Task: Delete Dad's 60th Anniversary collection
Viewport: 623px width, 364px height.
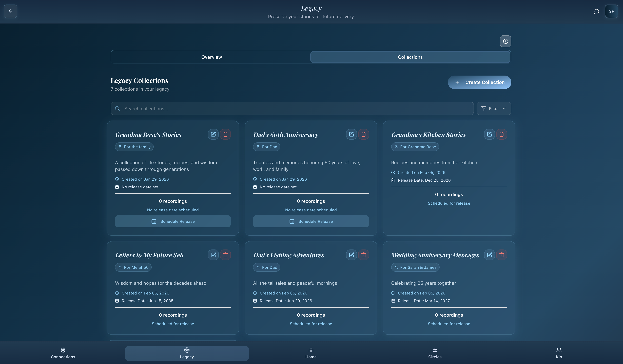Action: 363,134
